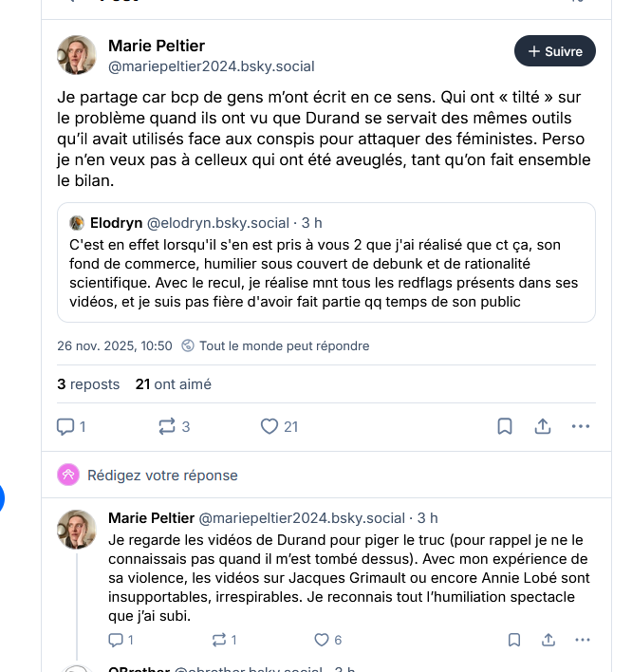View the 3 reposts list
The image size is (632, 672).
[88, 384]
